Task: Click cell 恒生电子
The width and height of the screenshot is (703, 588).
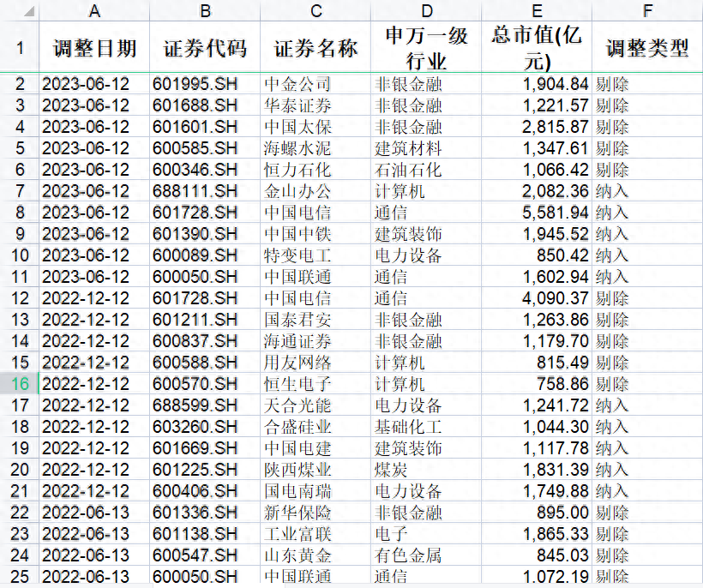Action: (x=315, y=384)
